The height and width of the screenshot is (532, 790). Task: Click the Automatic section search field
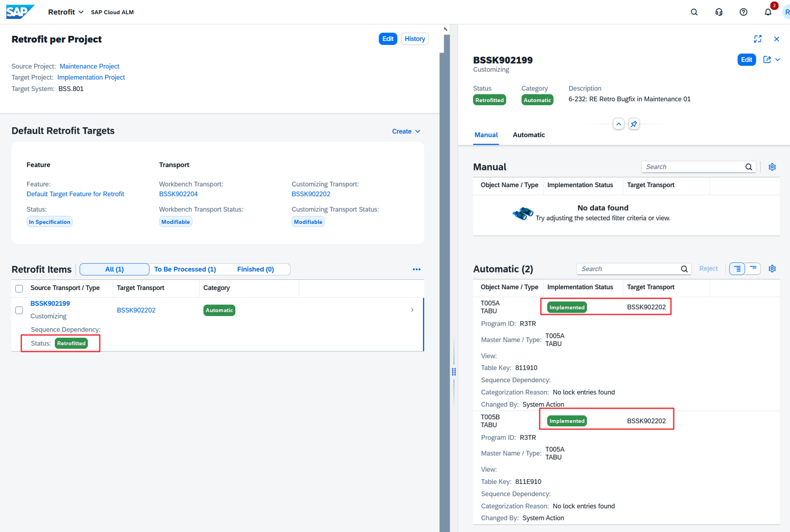[629, 269]
